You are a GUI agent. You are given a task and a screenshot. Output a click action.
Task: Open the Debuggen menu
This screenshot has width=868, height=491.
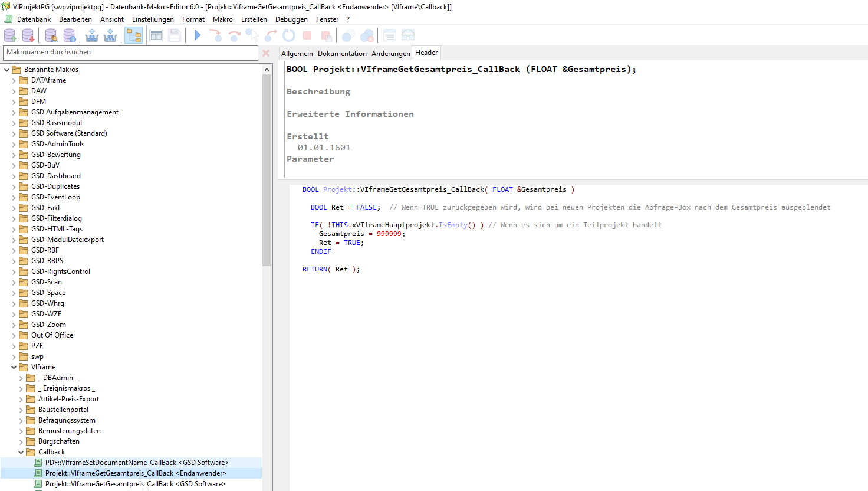coord(291,19)
